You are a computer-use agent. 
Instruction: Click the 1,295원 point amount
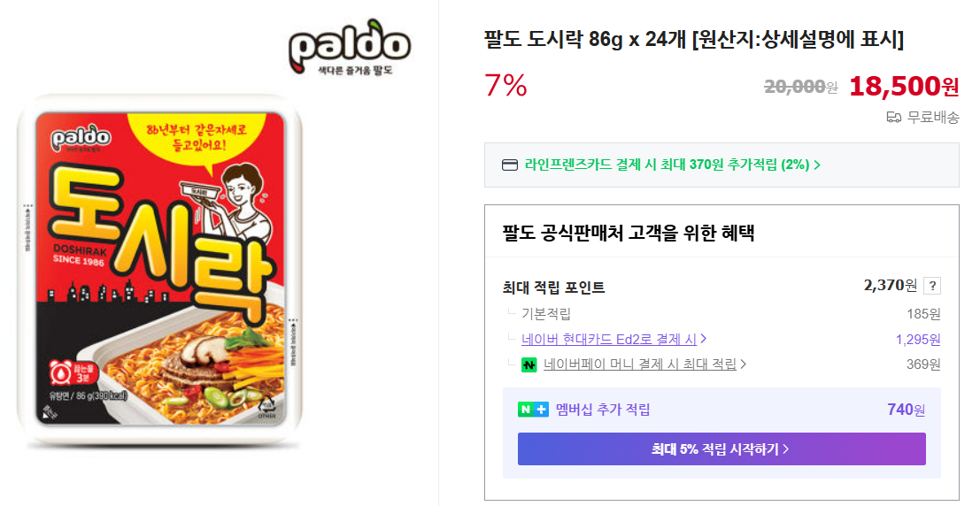(918, 339)
